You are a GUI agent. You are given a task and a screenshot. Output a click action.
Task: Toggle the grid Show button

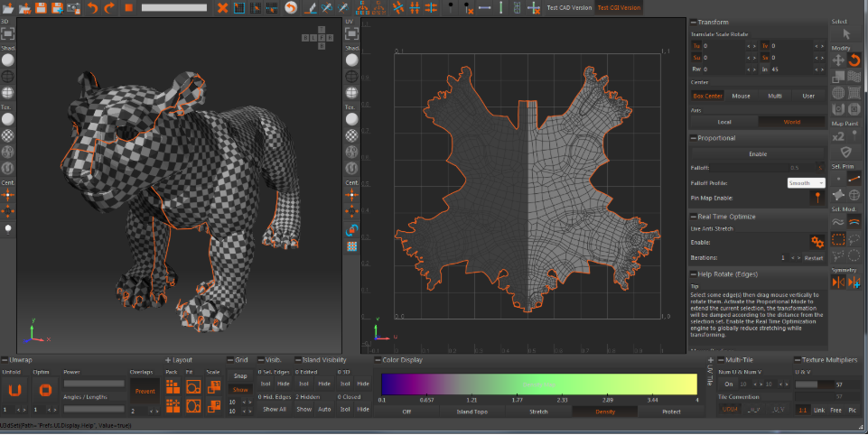pos(239,389)
